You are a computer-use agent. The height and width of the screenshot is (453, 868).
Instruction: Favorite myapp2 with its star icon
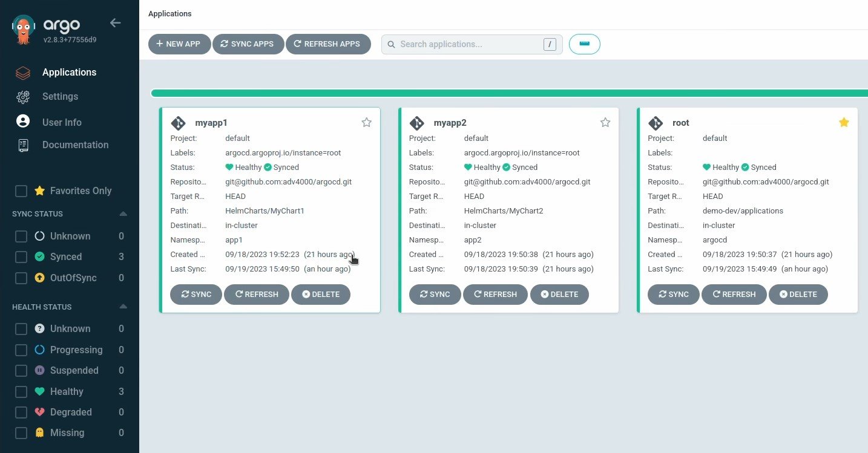pos(605,123)
